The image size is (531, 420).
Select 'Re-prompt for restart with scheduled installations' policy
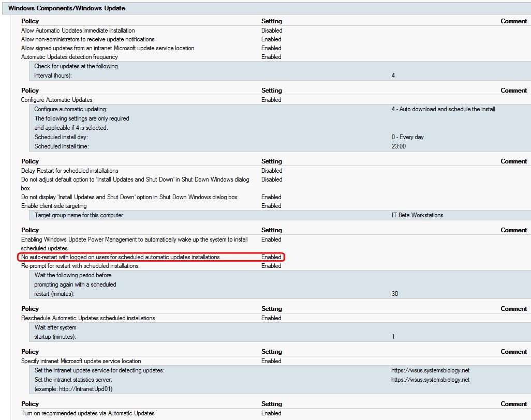80,266
